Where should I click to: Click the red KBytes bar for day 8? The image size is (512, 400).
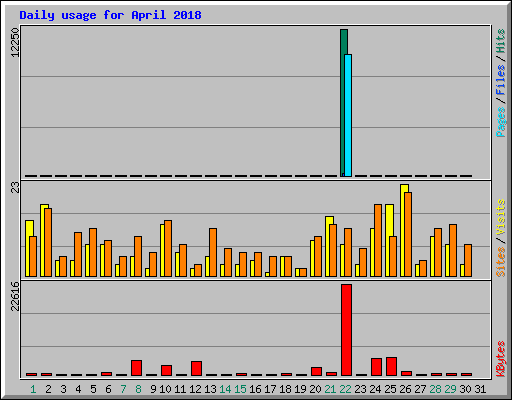click(x=136, y=368)
